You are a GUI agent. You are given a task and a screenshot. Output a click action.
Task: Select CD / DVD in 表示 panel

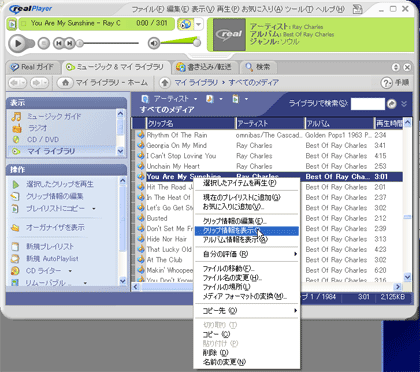coord(43,140)
